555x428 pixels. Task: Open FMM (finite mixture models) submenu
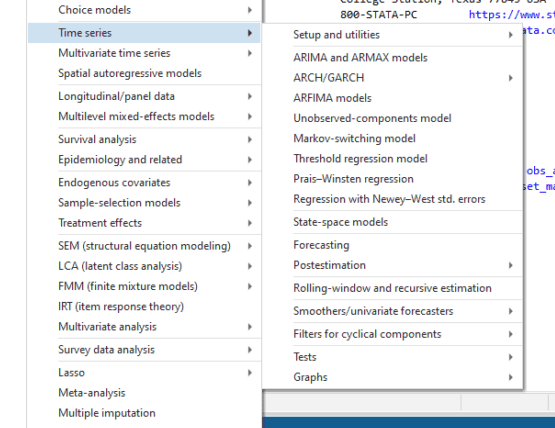tap(144, 286)
